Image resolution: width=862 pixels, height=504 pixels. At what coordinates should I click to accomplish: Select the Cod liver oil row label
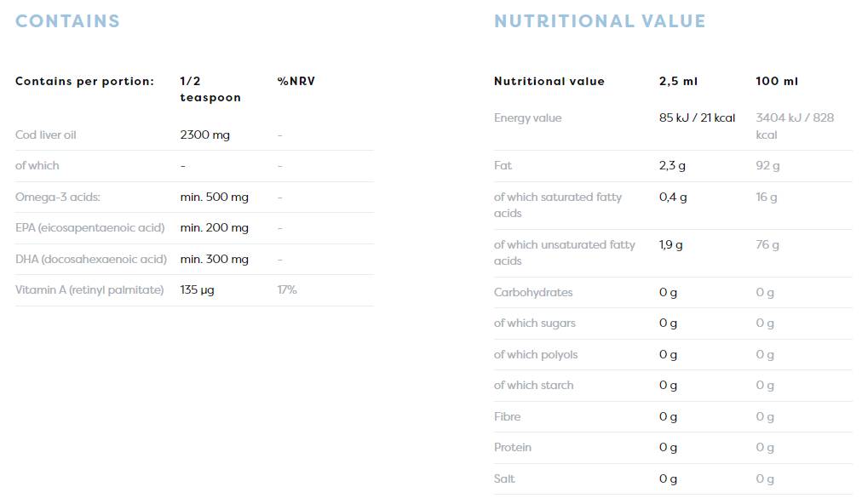tap(46, 135)
